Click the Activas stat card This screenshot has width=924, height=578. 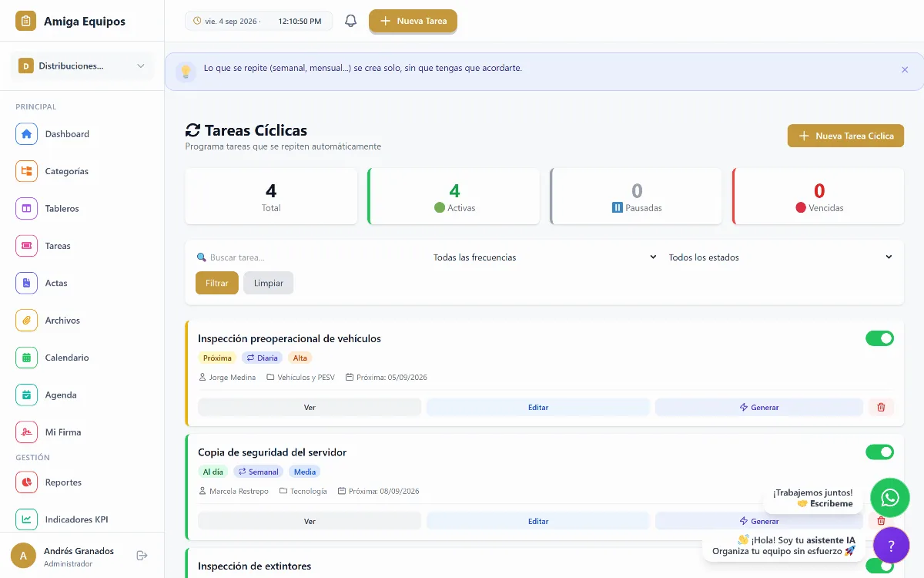[x=454, y=197]
